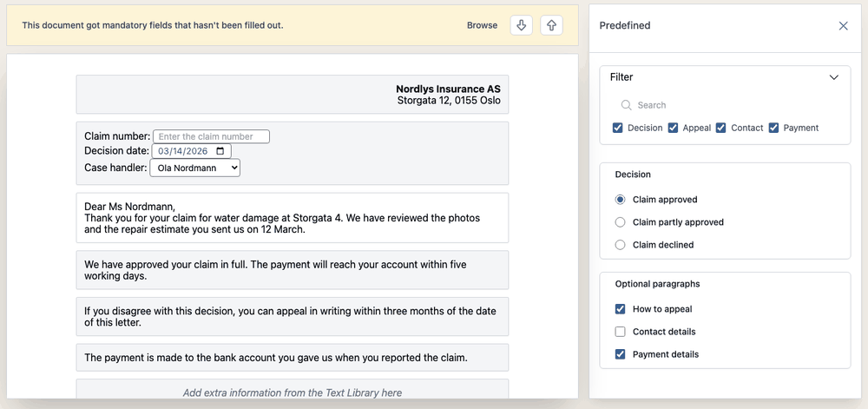Uncheck the Contact filter checkbox
This screenshot has width=868, height=409.
(x=720, y=128)
